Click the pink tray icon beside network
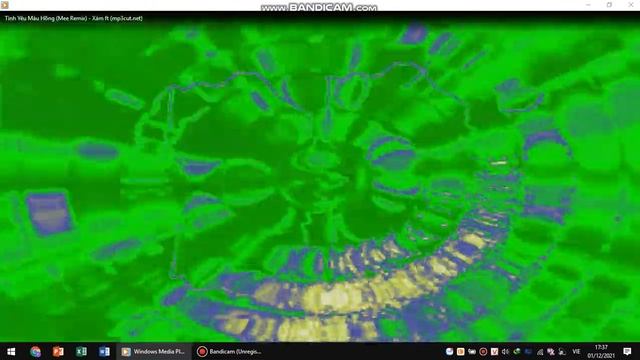 pyautogui.click(x=551, y=351)
